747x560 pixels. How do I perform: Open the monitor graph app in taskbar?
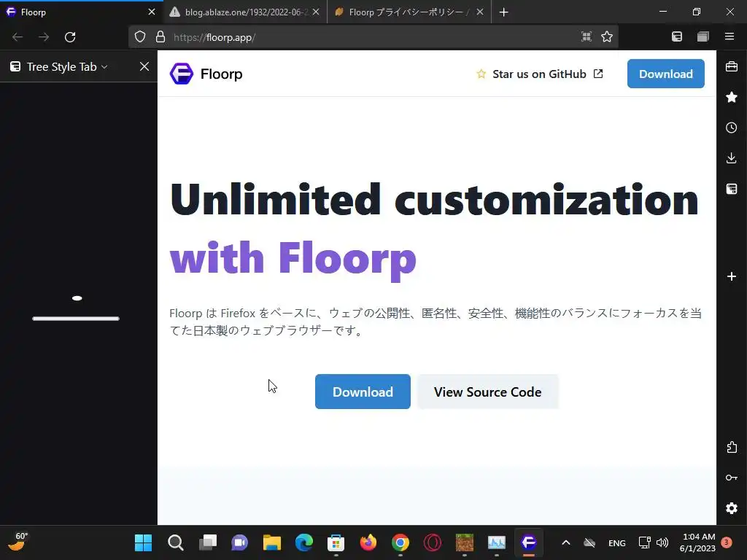496,542
